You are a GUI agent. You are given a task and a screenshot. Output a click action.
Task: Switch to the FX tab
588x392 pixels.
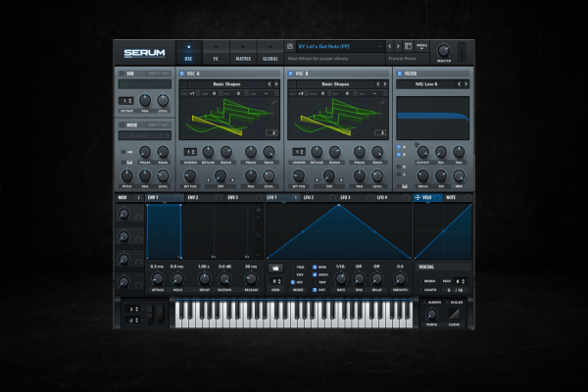point(216,52)
